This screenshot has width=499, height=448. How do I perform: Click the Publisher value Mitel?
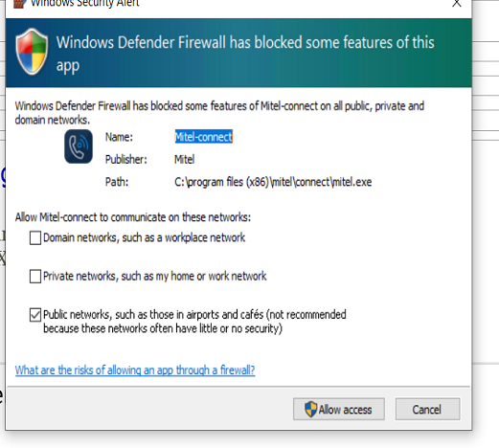(x=185, y=159)
